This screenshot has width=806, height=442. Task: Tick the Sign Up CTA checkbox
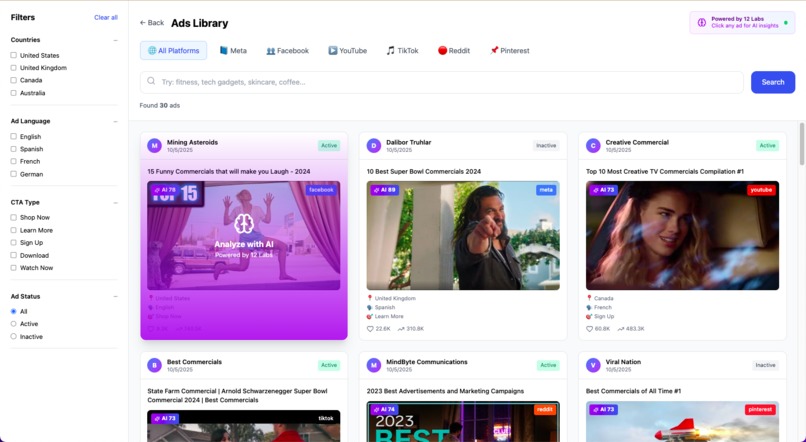[x=13, y=242]
